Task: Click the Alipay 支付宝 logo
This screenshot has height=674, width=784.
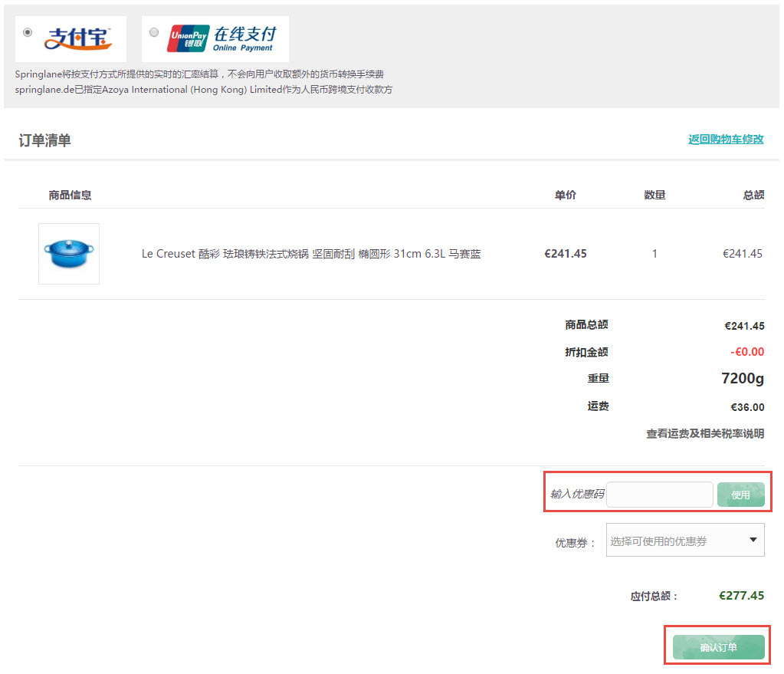Action: pos(77,39)
